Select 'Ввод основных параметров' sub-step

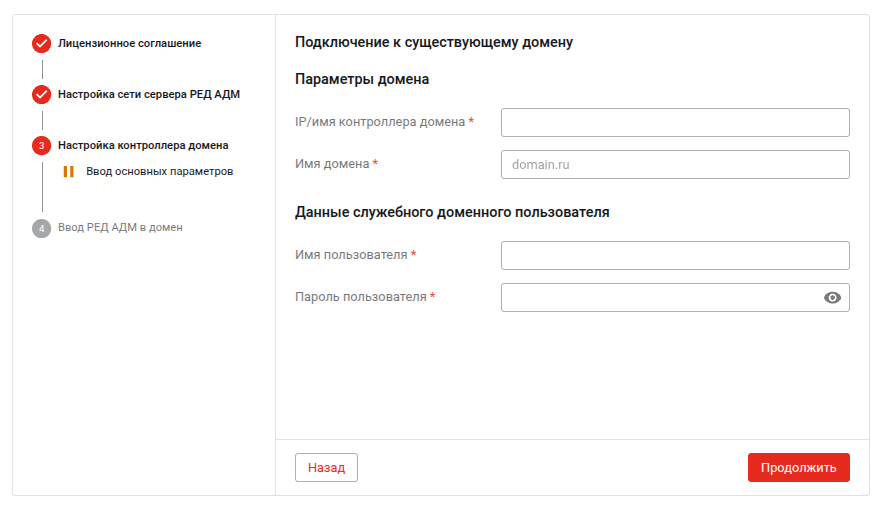pos(159,172)
